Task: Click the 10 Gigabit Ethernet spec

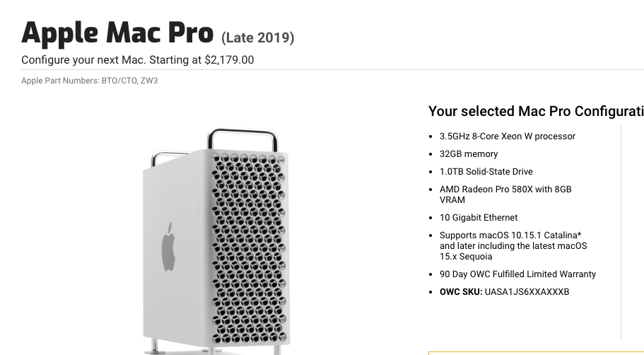Action: pos(478,218)
